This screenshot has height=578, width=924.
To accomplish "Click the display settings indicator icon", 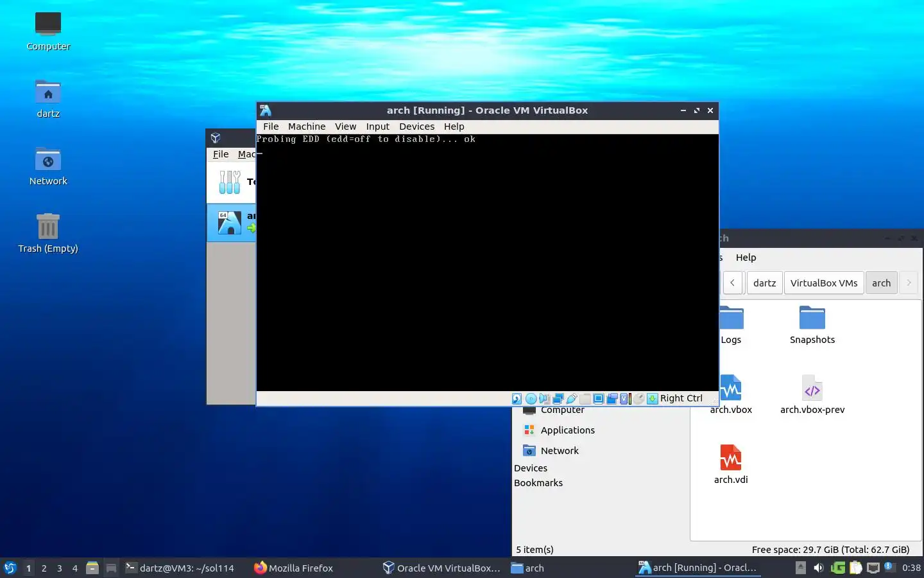I will pos(599,398).
